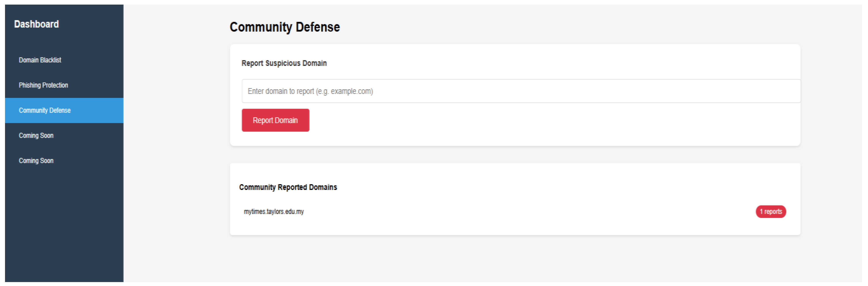Click the Report Suspicious Domain heading
The image size is (868, 286).
284,63
